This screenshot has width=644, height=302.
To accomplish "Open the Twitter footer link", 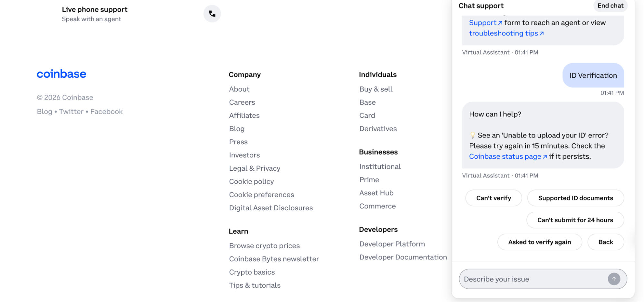I will (x=71, y=111).
